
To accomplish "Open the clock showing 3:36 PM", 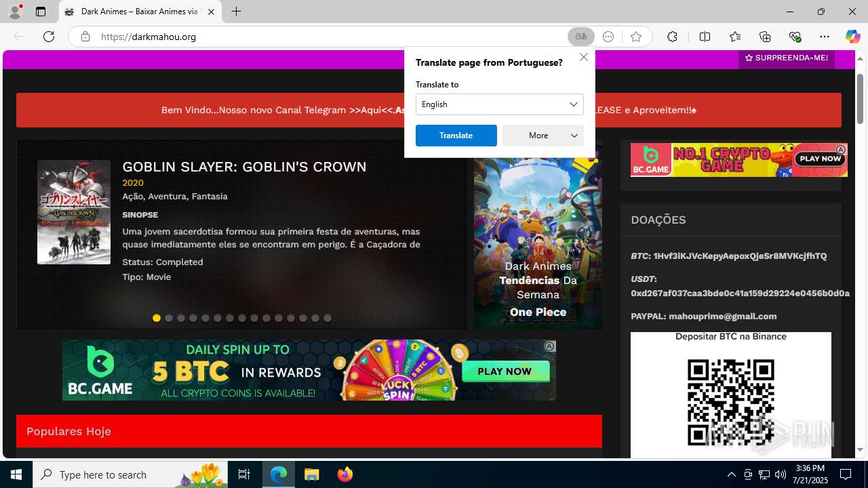I will click(809, 474).
